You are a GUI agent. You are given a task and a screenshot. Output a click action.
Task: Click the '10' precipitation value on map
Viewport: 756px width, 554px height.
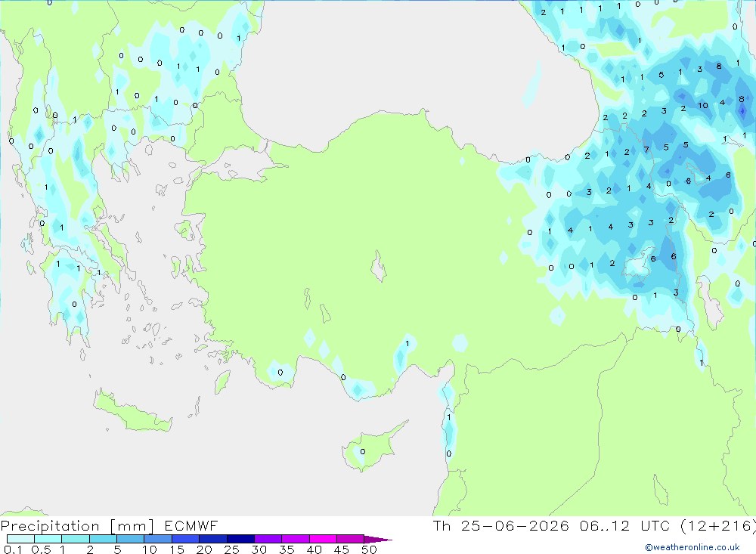[703, 105]
